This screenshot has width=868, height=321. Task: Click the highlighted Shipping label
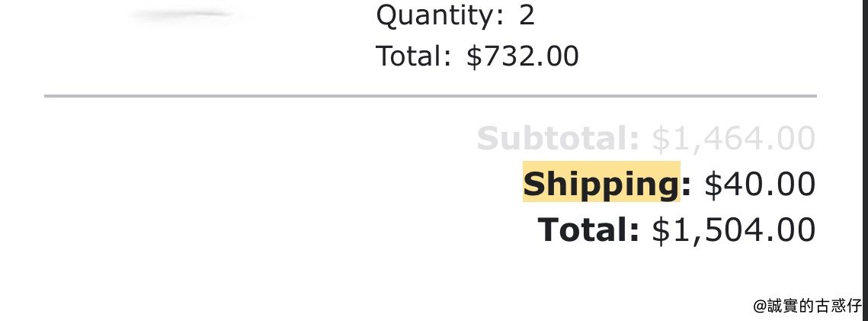[x=601, y=182]
